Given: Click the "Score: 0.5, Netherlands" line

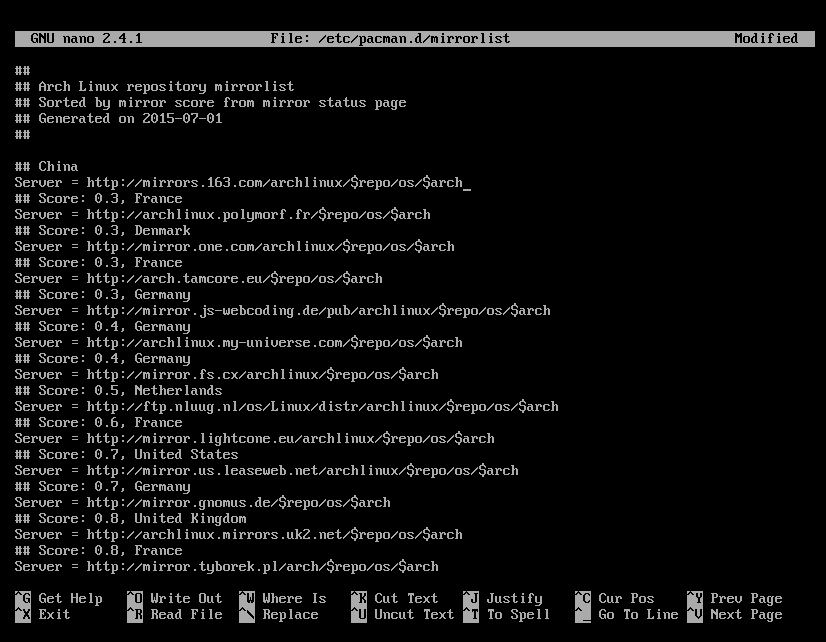Looking at the screenshot, I should 119,391.
